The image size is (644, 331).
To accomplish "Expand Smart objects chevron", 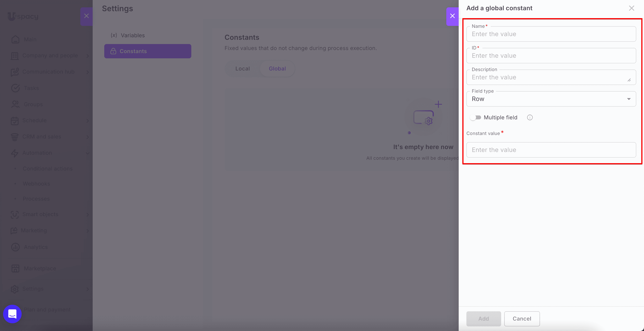I will [x=88, y=215].
